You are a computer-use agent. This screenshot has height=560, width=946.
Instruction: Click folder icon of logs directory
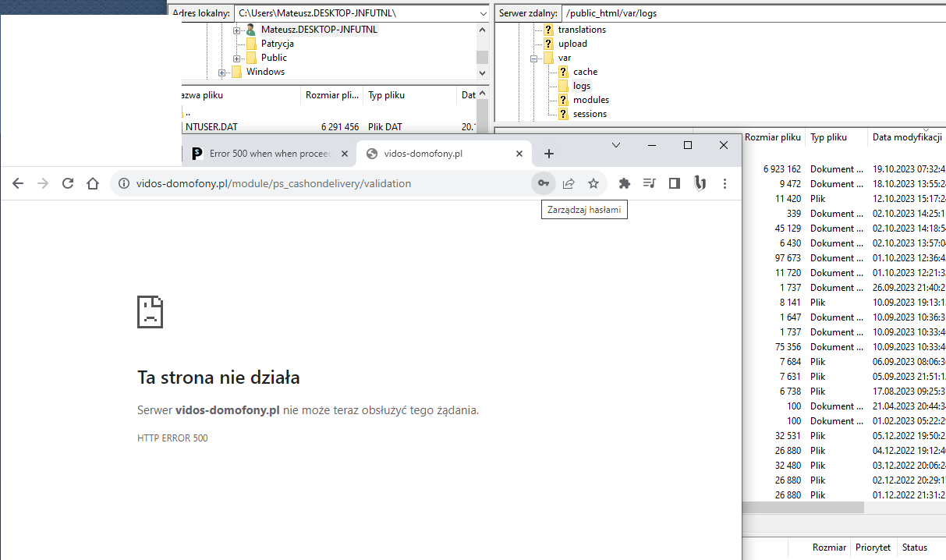pyautogui.click(x=564, y=86)
